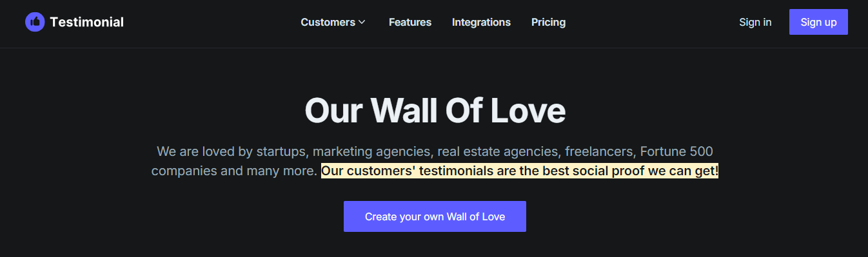The height and width of the screenshot is (257, 868).
Task: Click the purple thumbs-up logo icon
Action: (35, 22)
